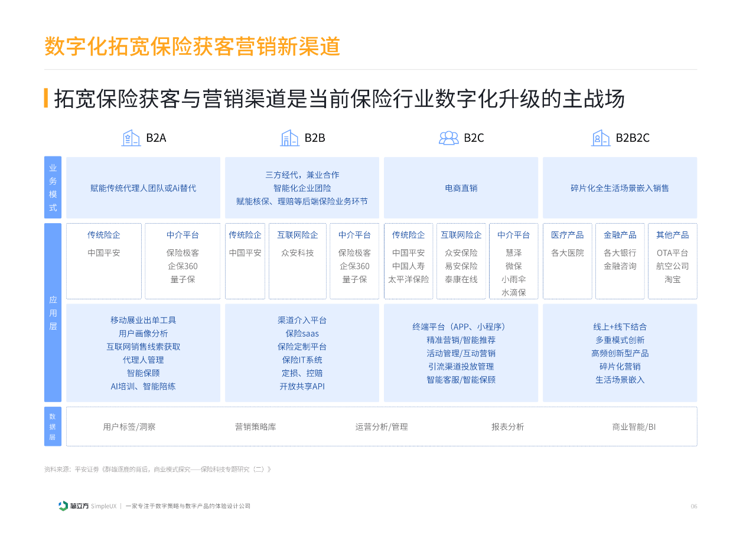This screenshot has width=756, height=535.
Task: Click the 各大医院 entry
Action: [567, 253]
